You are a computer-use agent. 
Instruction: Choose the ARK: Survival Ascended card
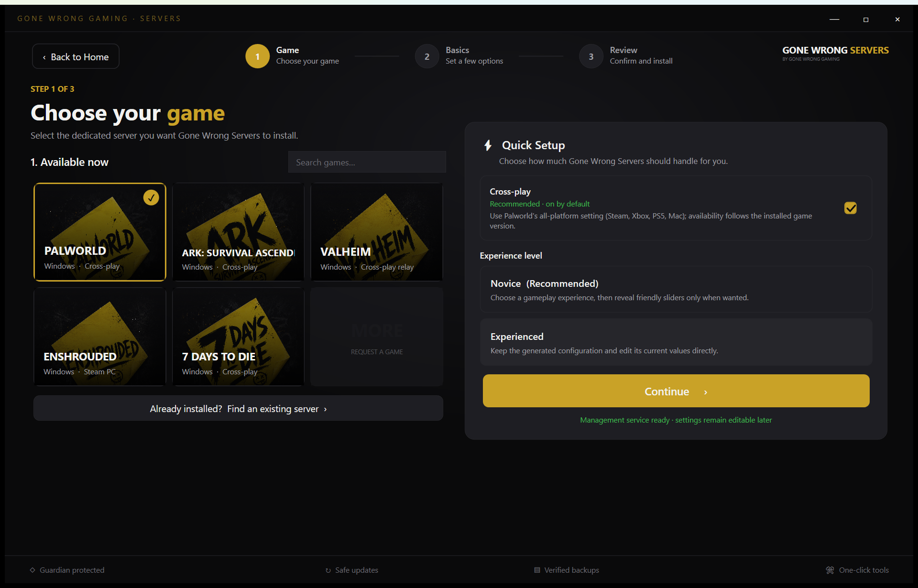point(238,232)
